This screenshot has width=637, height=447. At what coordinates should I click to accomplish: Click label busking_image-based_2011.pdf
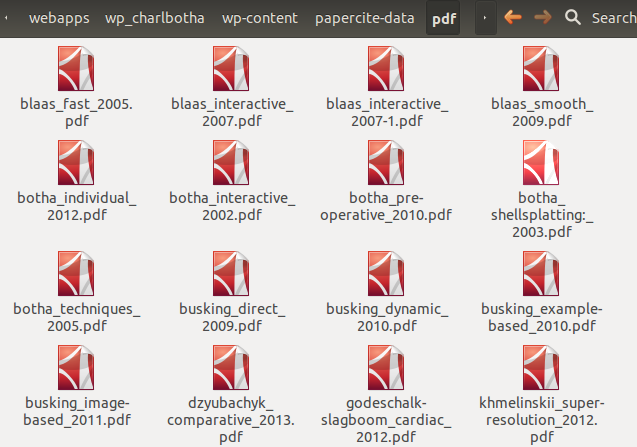coord(77,412)
